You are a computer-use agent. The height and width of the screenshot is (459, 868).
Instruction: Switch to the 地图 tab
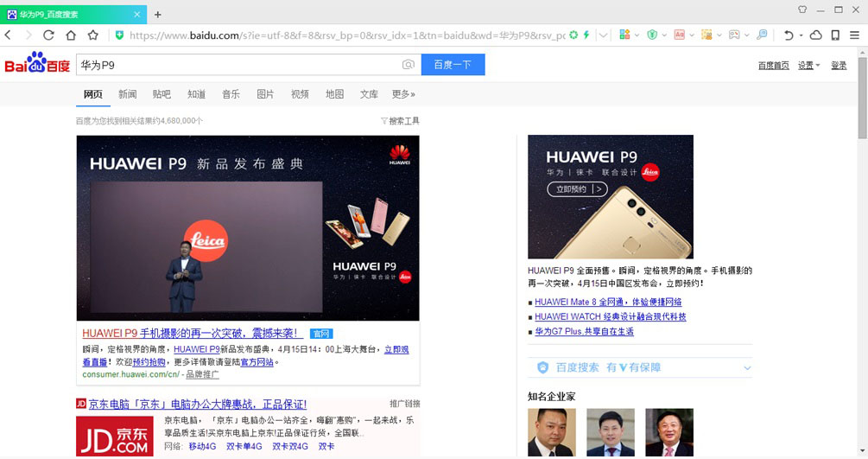tap(334, 94)
